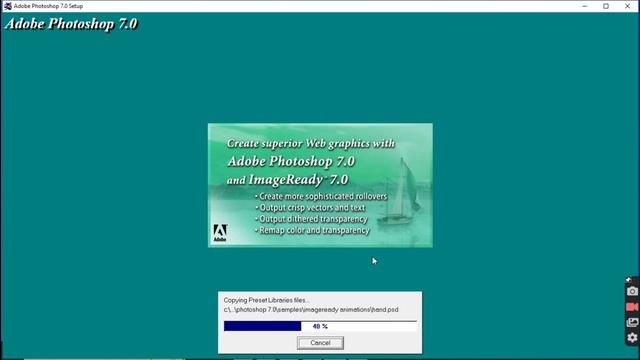
Task: Open the image gallery icon in side widget
Action: [x=632, y=322]
